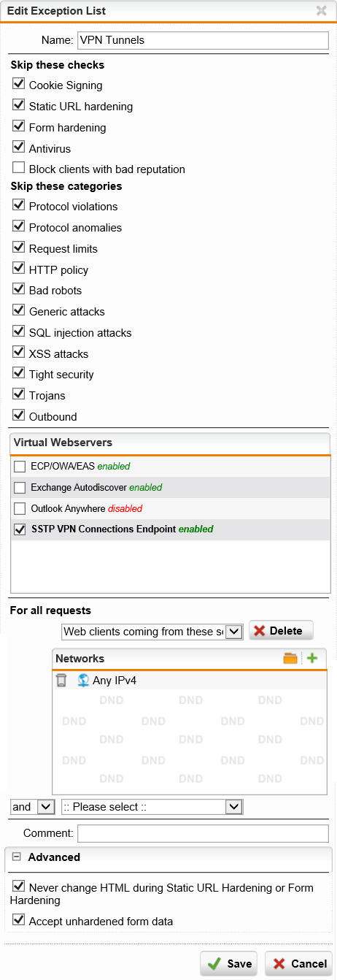This screenshot has height=980, width=337.
Task: Uncheck SSTP VPN Connections Endpoint
Action: click(20, 529)
